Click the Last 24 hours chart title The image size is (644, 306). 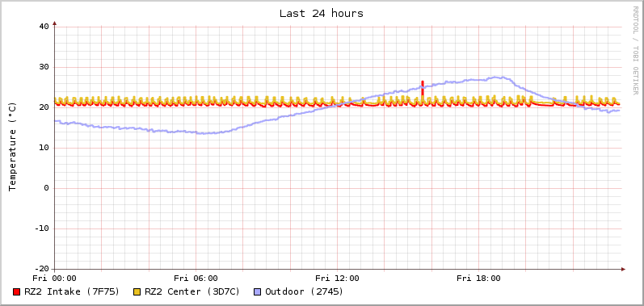coord(322,14)
